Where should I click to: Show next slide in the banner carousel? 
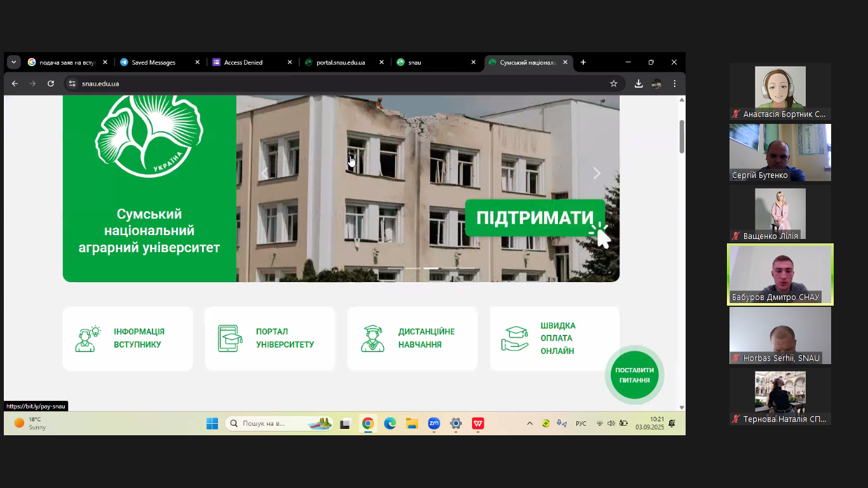[x=596, y=173]
